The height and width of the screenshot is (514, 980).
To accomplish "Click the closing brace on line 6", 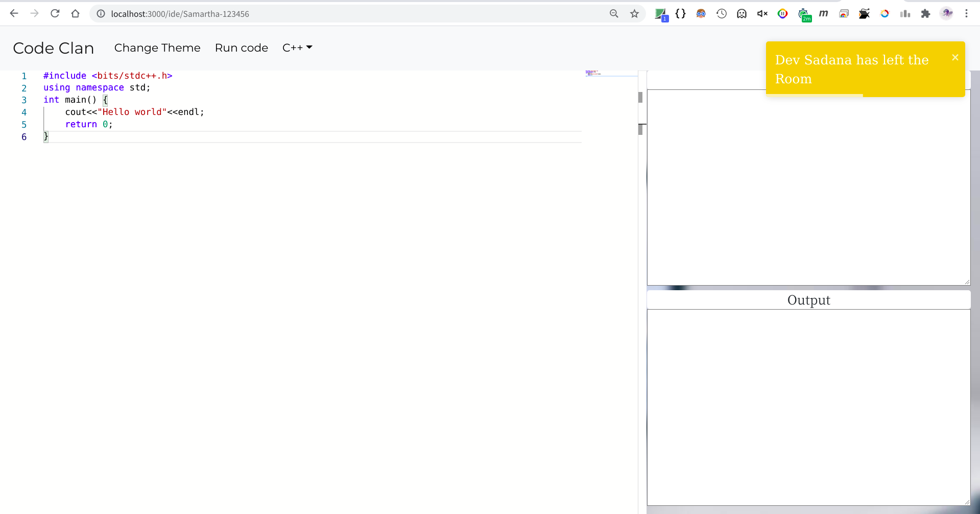I will 46,136.
